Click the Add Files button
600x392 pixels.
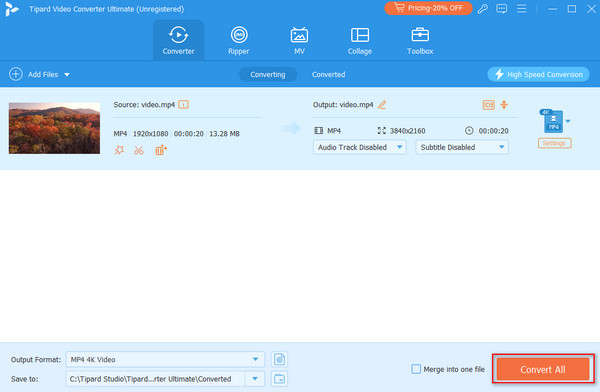tap(34, 74)
